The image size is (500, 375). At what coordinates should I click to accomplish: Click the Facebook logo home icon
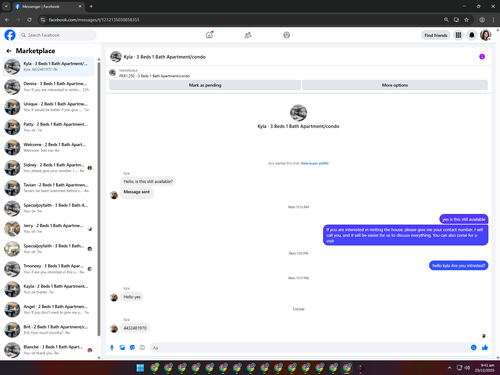[10, 35]
